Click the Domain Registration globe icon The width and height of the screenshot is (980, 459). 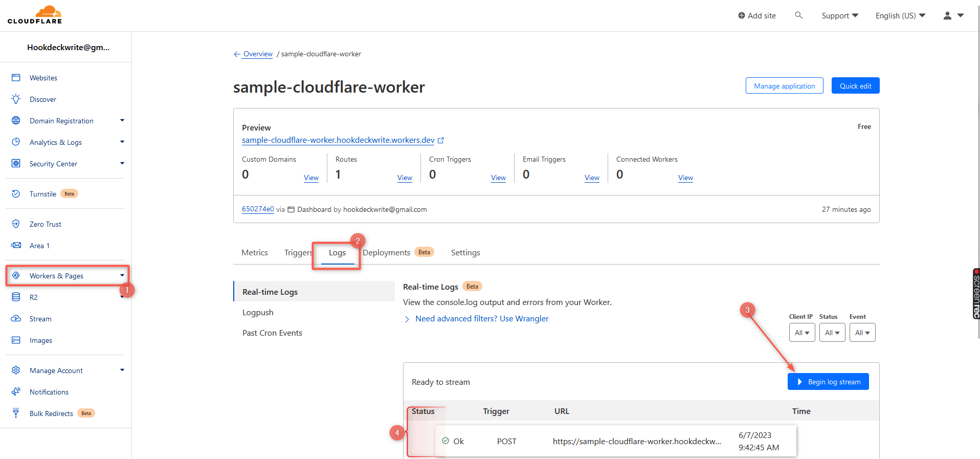pyautogui.click(x=16, y=121)
